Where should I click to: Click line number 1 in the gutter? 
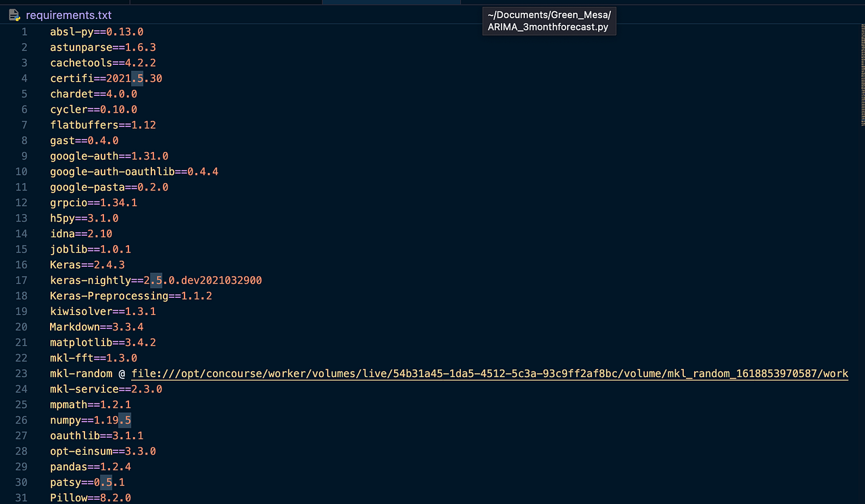[x=24, y=31]
